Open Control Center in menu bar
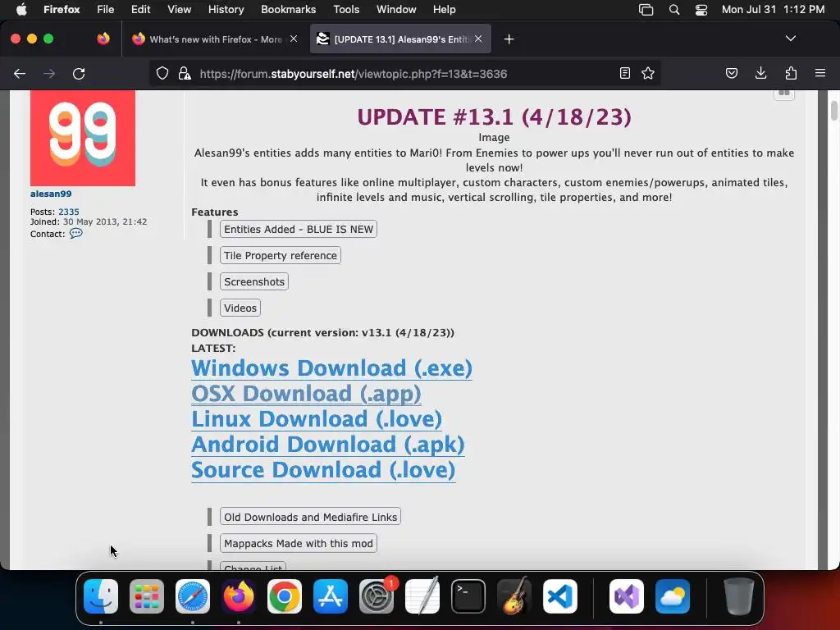Screen dimensions: 840x630 701,10
